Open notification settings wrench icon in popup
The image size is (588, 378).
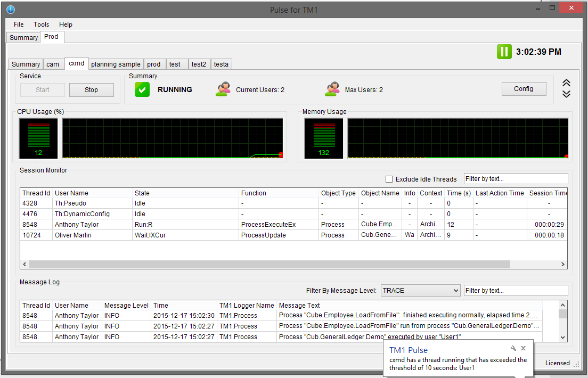click(x=513, y=348)
